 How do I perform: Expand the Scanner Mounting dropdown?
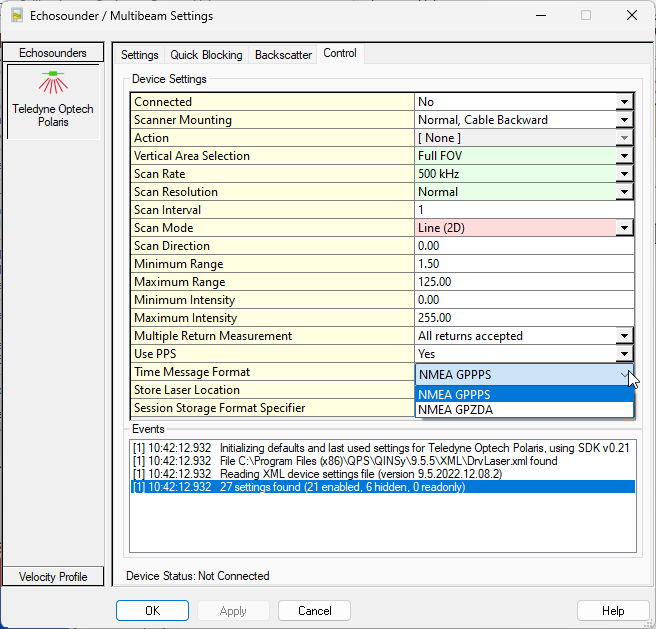tap(624, 120)
